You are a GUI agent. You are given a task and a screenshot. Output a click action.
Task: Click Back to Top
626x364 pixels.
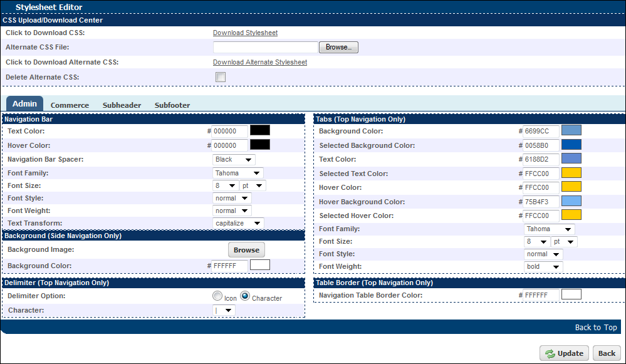coord(595,327)
